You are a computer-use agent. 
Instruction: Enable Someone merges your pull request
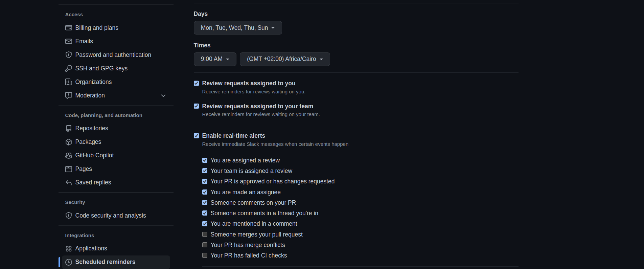tap(205, 234)
